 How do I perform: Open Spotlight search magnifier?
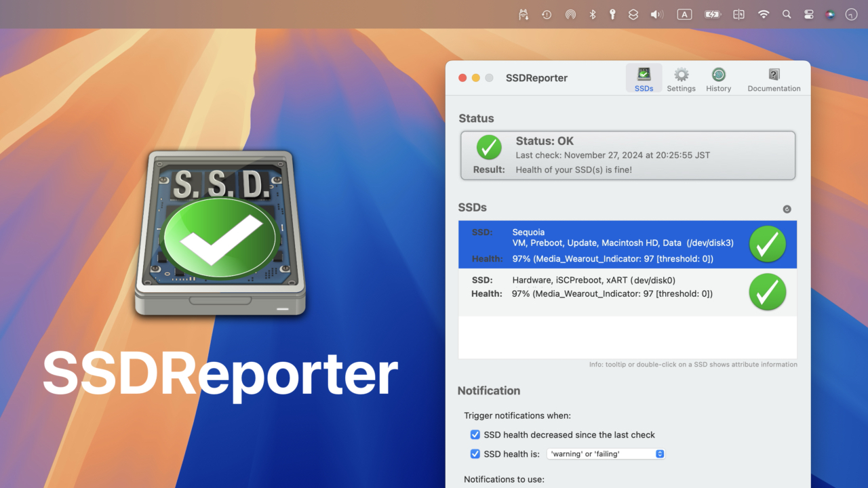click(x=787, y=14)
